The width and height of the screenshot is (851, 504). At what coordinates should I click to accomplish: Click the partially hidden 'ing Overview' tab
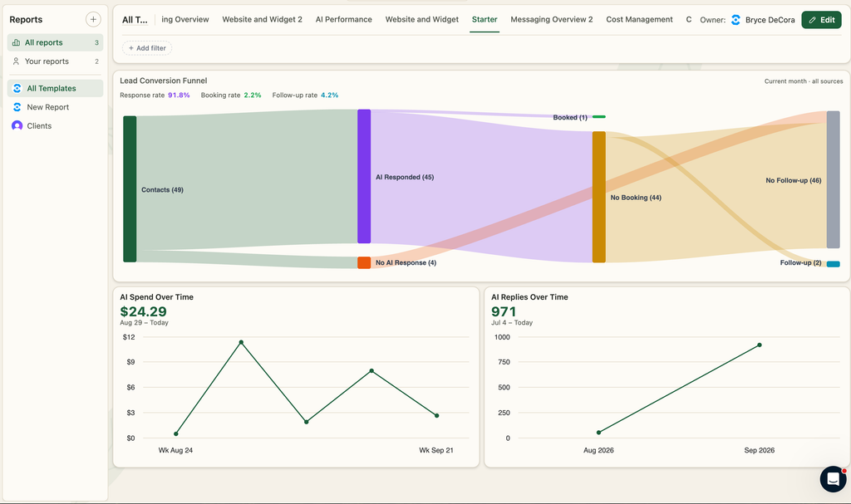pos(185,20)
